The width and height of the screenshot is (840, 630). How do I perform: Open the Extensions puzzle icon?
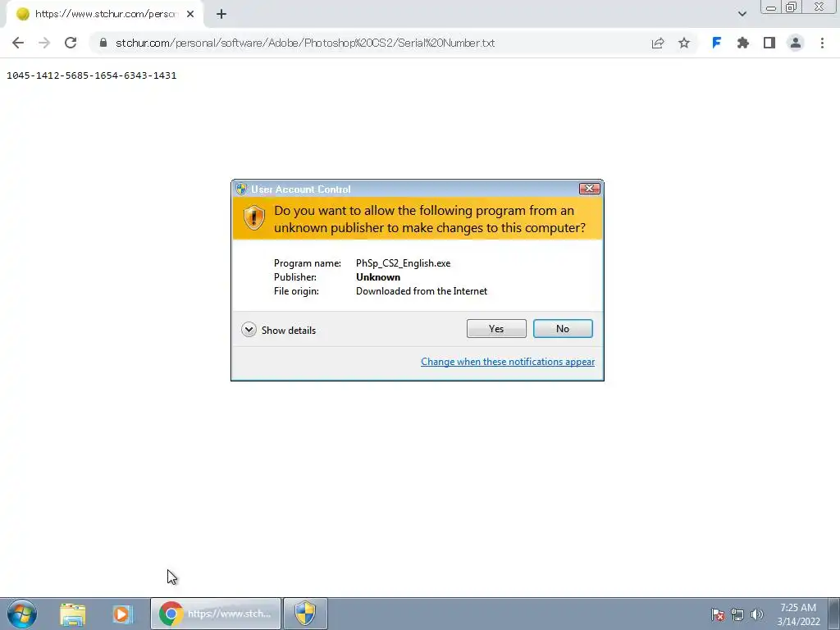(x=742, y=43)
